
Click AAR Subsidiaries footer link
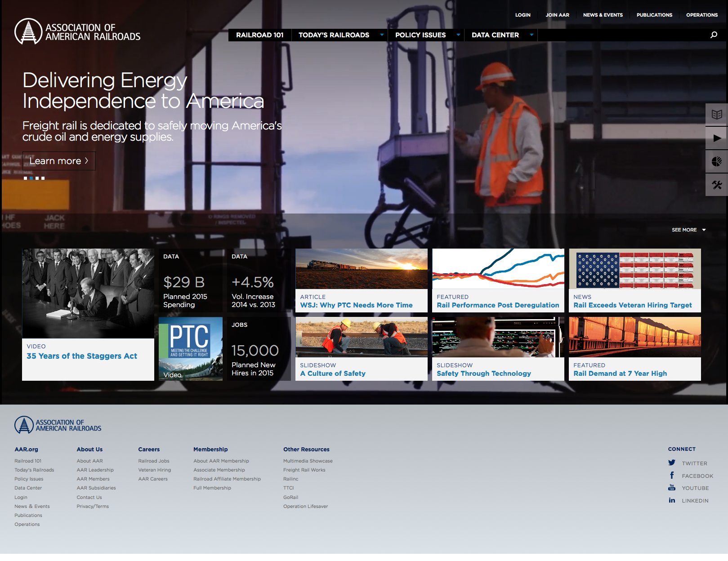tap(96, 488)
